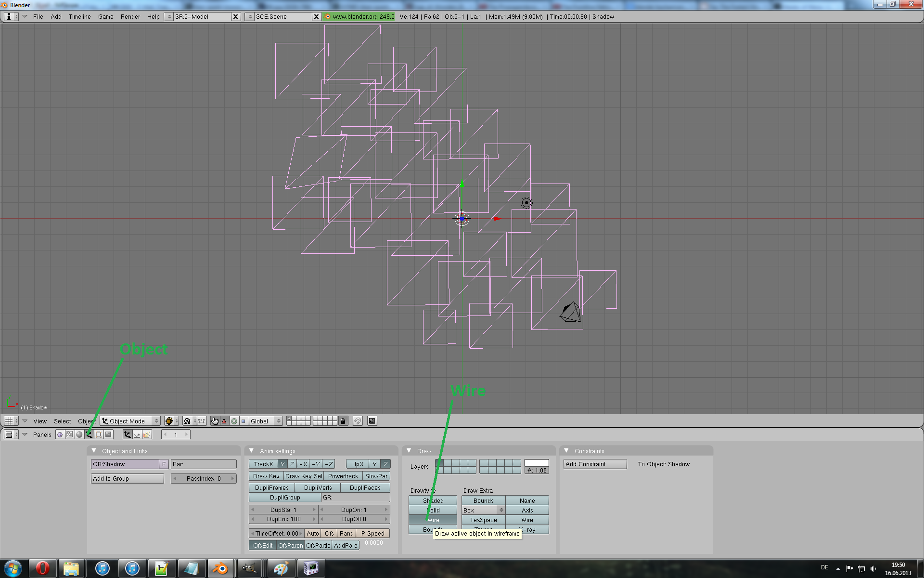The width and height of the screenshot is (924, 578).
Task: Switch to the Shading sphere context icon
Action: click(x=79, y=434)
